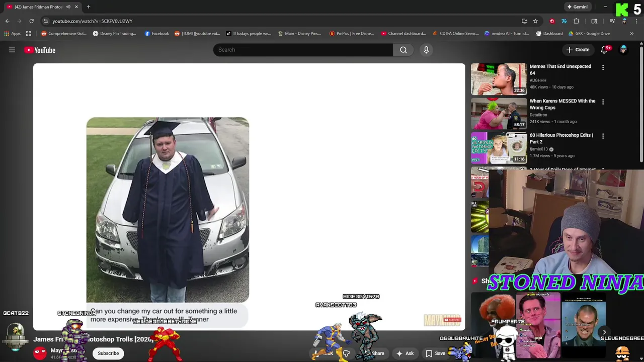The height and width of the screenshot is (362, 644).
Task: Open the CDTFA Online Services bookmark
Action: (455, 34)
